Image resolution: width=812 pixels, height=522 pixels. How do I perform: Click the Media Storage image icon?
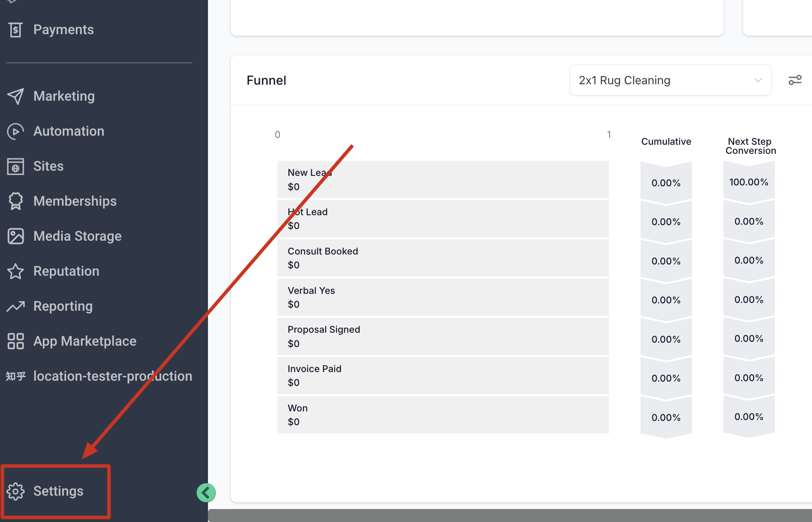click(16, 236)
